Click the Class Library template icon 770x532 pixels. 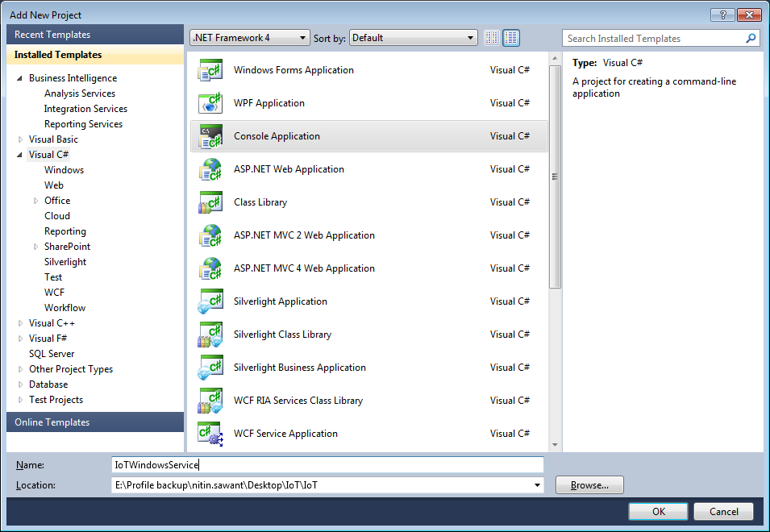pos(210,202)
